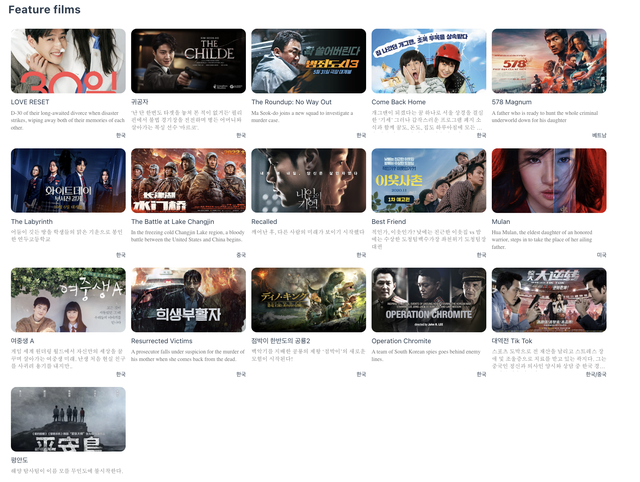Click the 귀공자 title link
The image size is (640, 482).
[140, 102]
